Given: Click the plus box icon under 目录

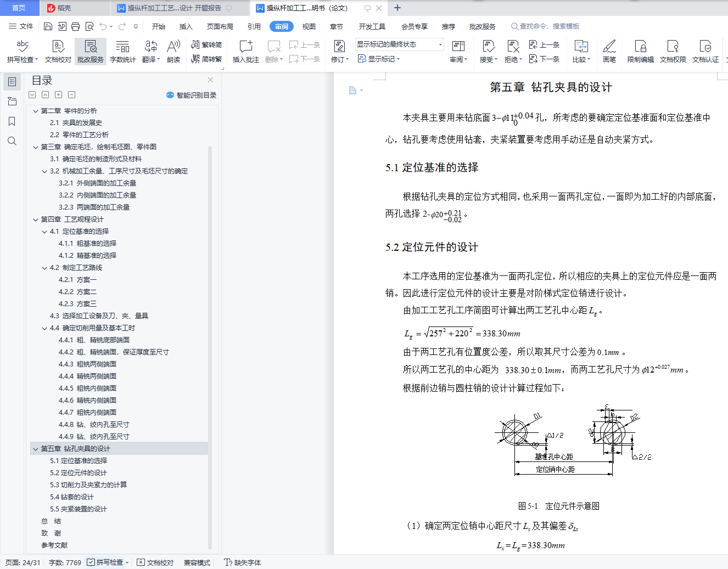Looking at the screenshot, I should click(x=58, y=95).
